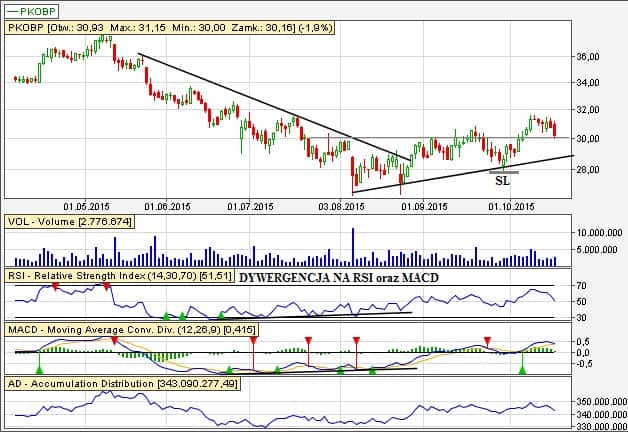Click the leftmost red arrow in RSI panel
The height and width of the screenshot is (433, 628).
pyautogui.click(x=56, y=287)
